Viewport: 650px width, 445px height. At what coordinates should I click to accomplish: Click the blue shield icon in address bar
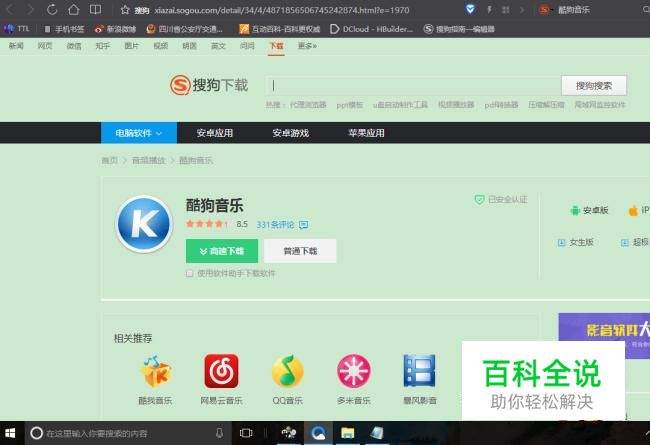coord(470,9)
